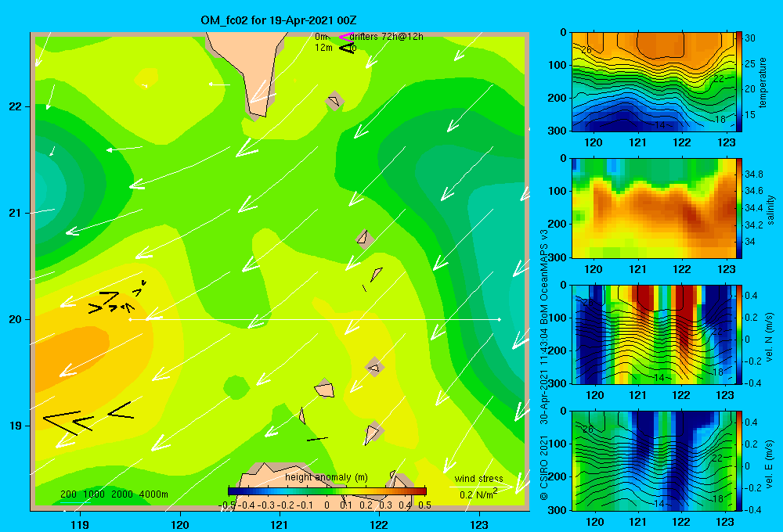The image size is (783, 532).
Task: Click the 'temperature' axis label
Action: [763, 82]
